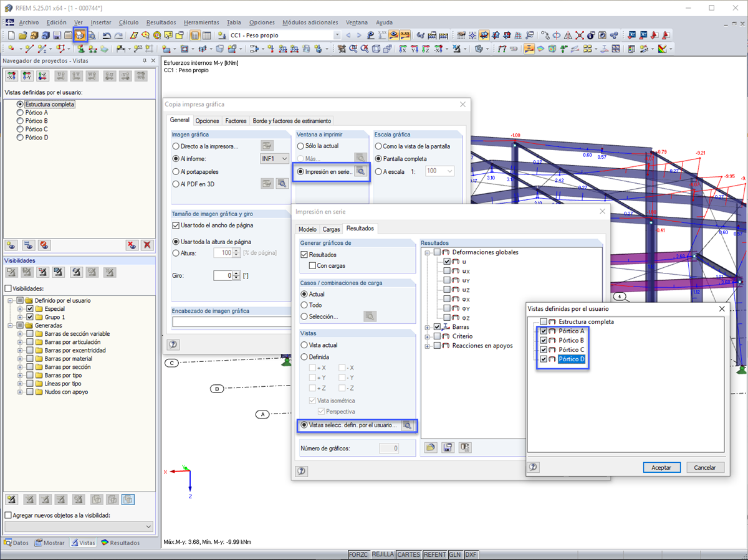Image resolution: width=748 pixels, height=560 pixels.
Task: Click the help icon in Copia impresa gráfica dialog
Action: click(173, 344)
